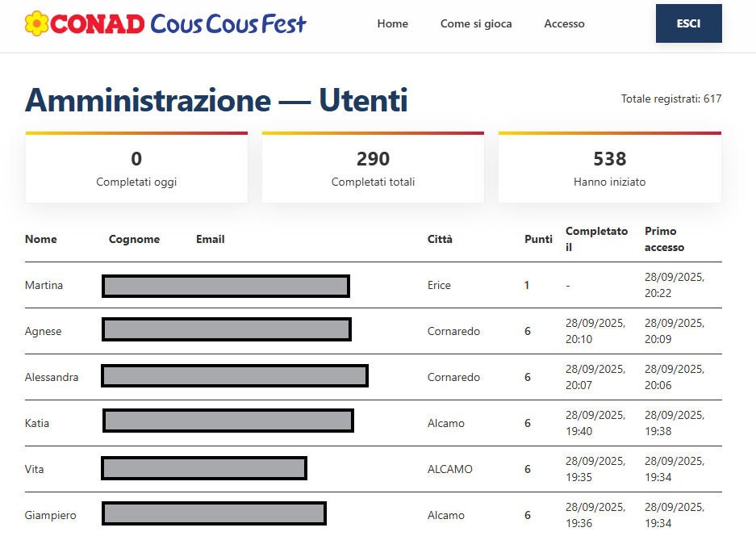
Task: Click the Città column header
Action: click(x=440, y=239)
